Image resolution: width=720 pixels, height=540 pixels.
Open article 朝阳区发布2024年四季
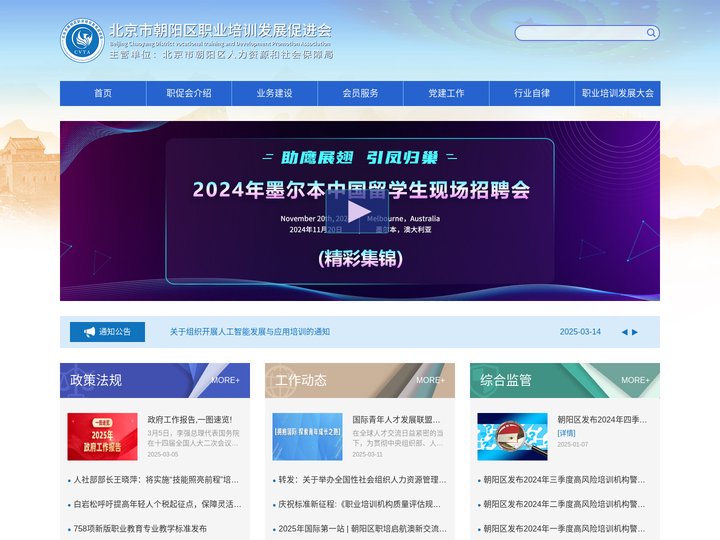pos(602,420)
